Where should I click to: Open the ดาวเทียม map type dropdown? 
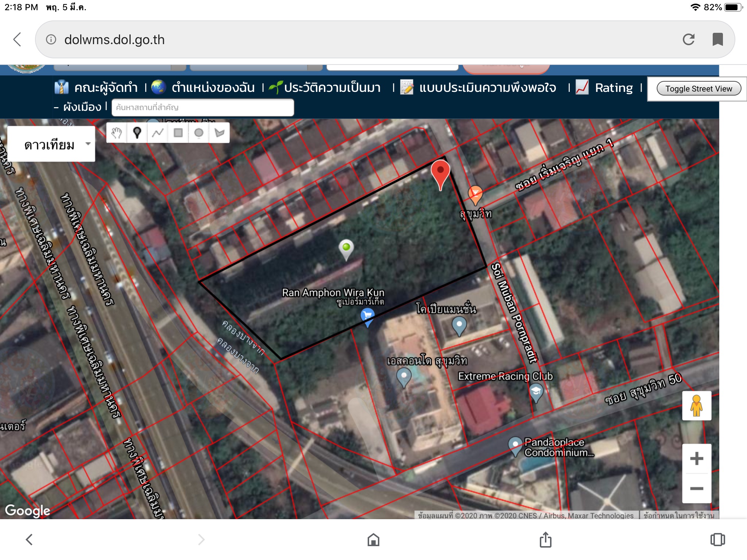(51, 145)
